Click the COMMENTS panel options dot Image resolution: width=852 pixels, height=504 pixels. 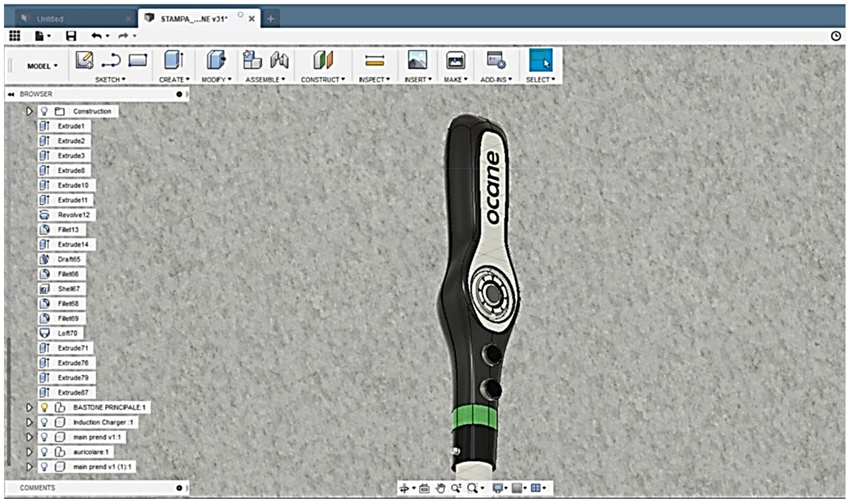click(x=179, y=488)
